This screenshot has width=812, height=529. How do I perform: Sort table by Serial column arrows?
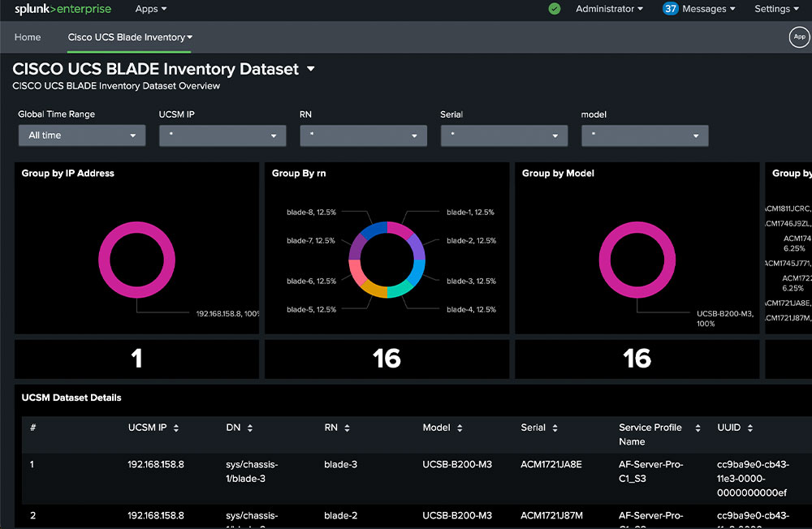(555, 428)
